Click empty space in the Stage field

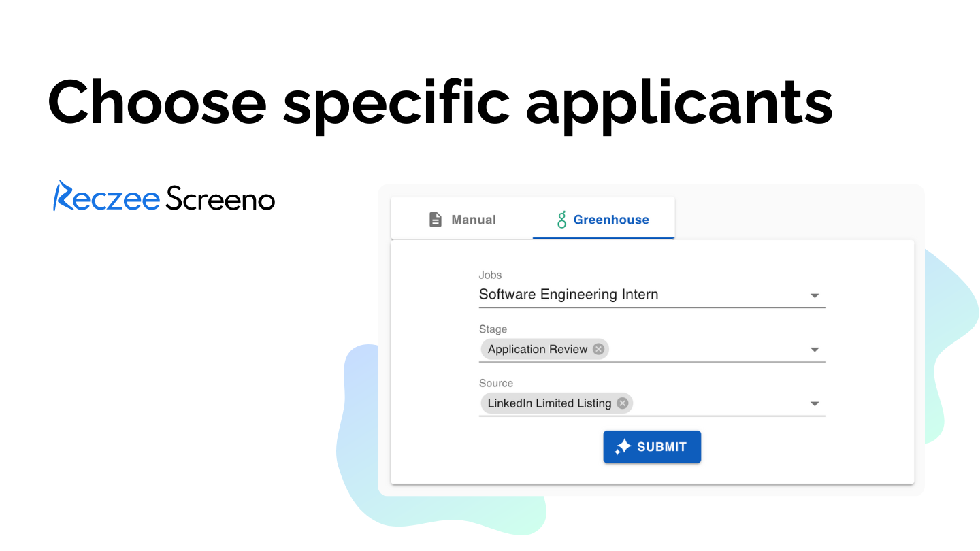pos(708,350)
